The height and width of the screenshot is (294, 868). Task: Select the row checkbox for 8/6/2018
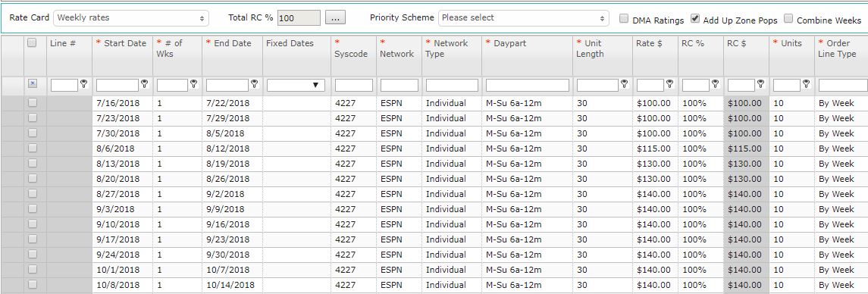click(x=32, y=148)
